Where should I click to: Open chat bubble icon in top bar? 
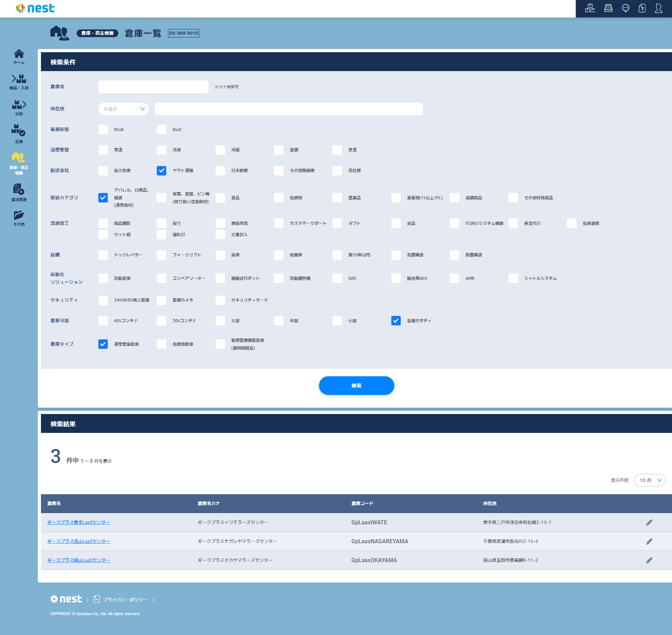pyautogui.click(x=625, y=8)
